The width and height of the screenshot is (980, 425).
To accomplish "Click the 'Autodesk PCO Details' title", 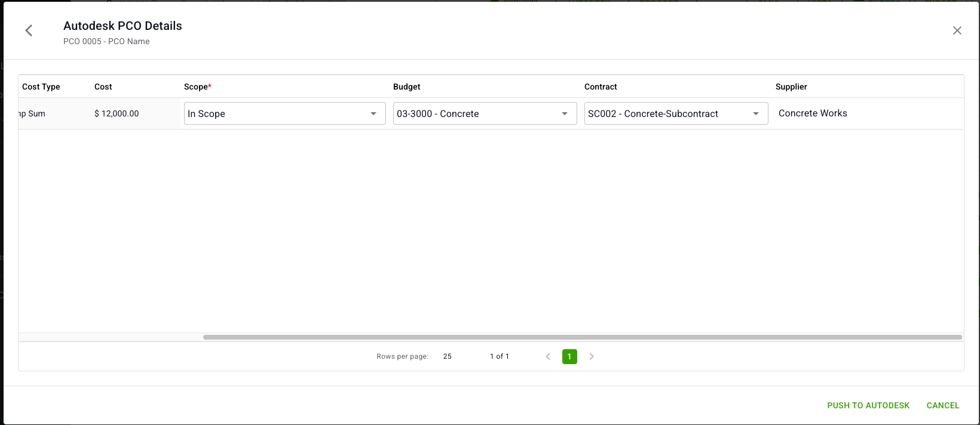I will tap(122, 26).
